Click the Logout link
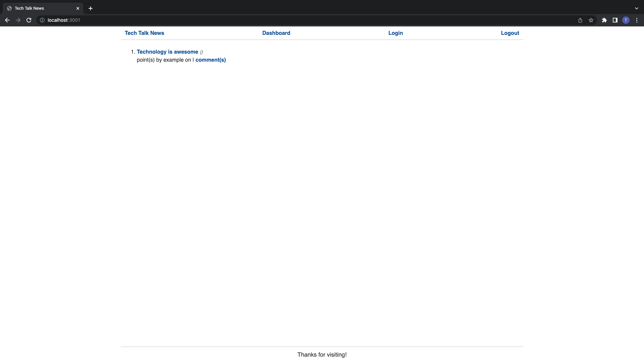 coord(510,33)
